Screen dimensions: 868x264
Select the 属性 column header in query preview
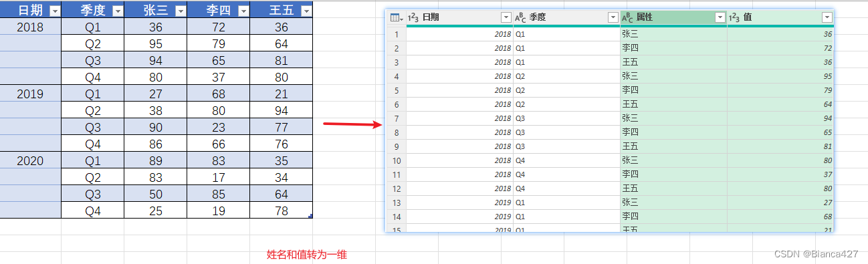tap(673, 17)
